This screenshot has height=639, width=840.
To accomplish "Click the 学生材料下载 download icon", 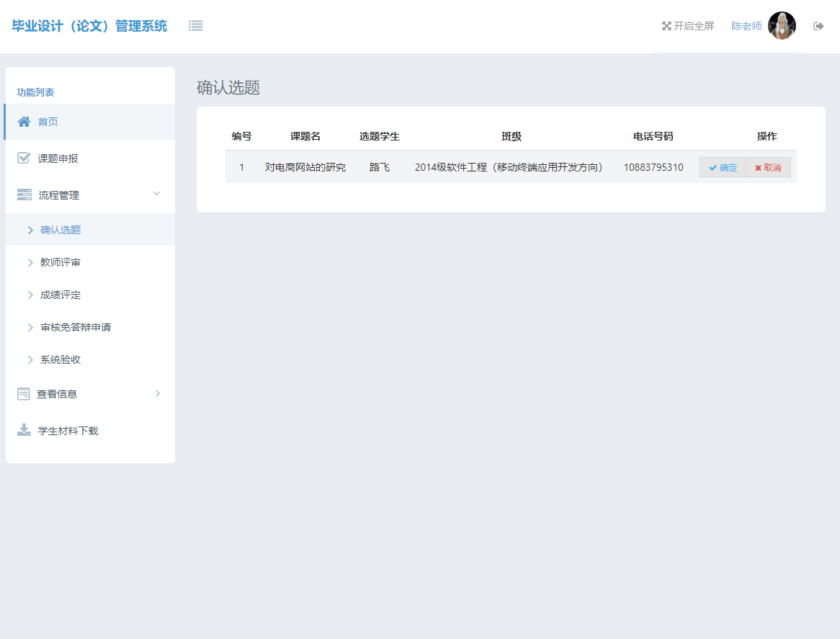I will tap(24, 430).
